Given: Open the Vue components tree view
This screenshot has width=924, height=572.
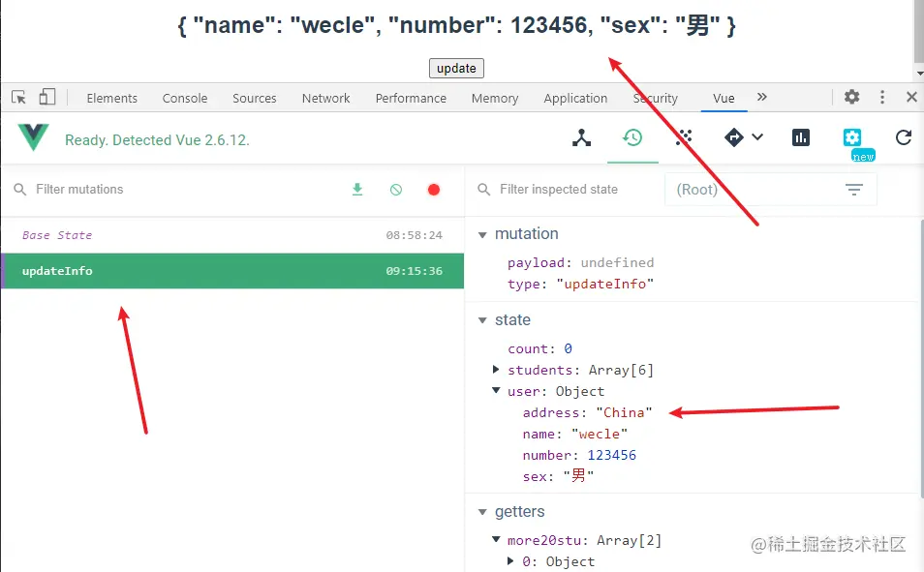Looking at the screenshot, I should click(582, 137).
